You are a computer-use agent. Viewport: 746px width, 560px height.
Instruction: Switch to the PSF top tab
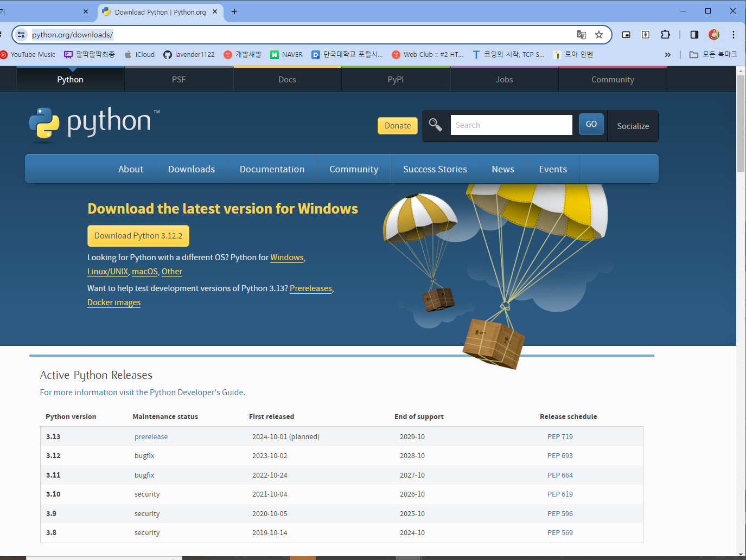point(178,79)
